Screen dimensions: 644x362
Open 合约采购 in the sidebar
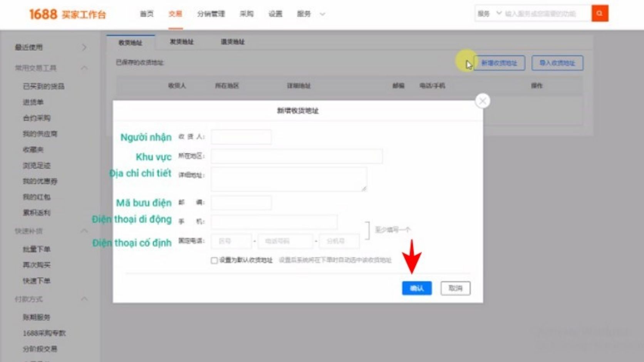click(37, 118)
